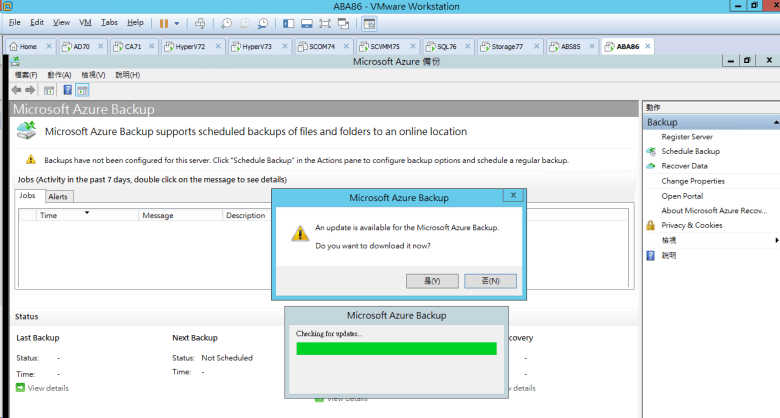Switch to the SCOM74 VM tab
This screenshot has width=780, height=418.
(x=320, y=46)
